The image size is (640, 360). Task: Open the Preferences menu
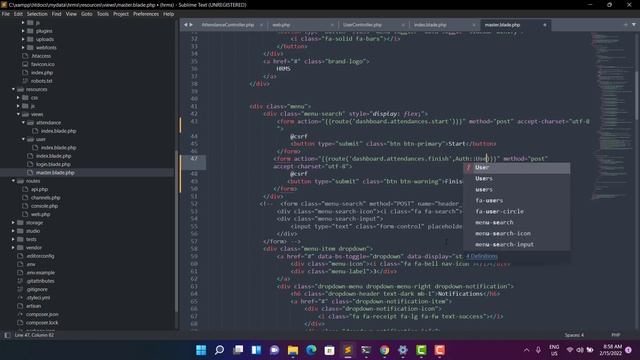146,14
